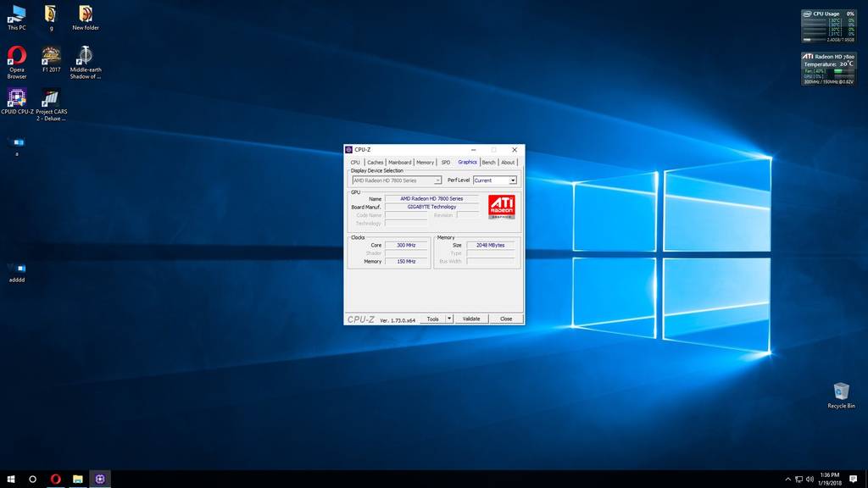Click the GPU Name field
This screenshot has width=868, height=488.
[x=432, y=198]
